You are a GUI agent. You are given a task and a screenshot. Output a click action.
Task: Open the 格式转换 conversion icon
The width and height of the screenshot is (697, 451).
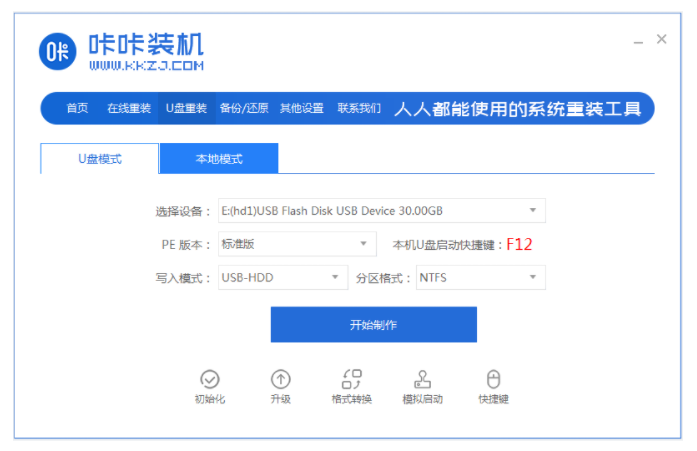[352, 379]
